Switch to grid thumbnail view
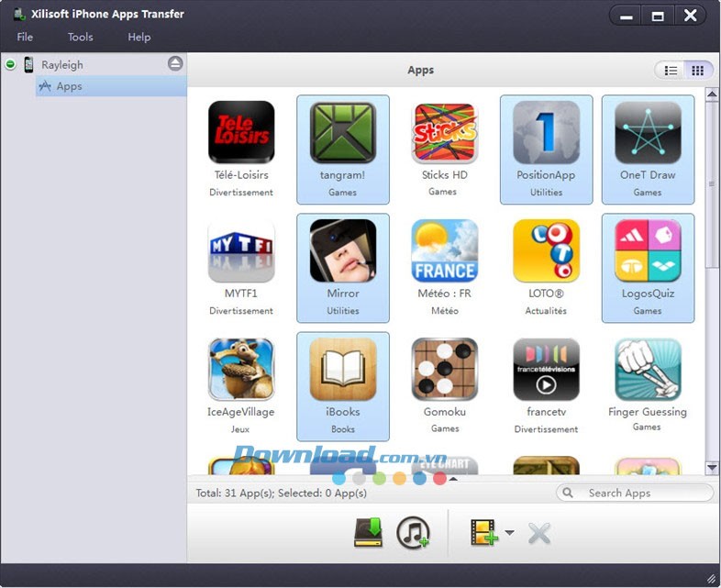The height and width of the screenshot is (588, 721). [x=698, y=71]
